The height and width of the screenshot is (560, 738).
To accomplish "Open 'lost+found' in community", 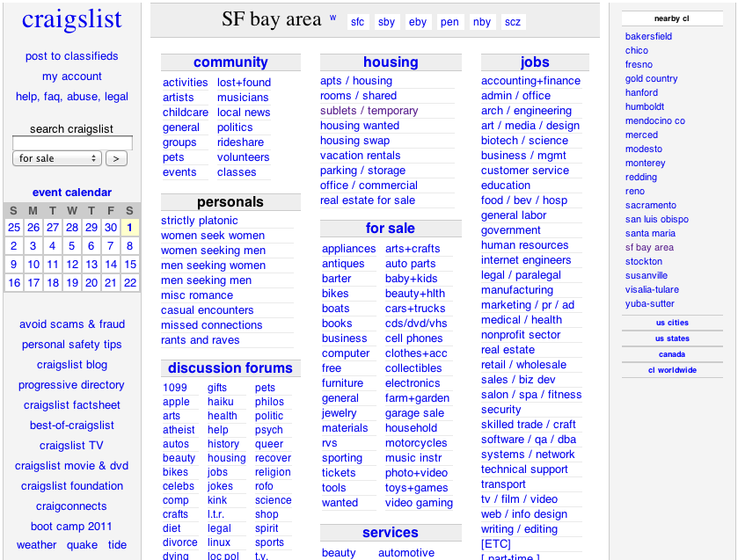I will tap(244, 83).
